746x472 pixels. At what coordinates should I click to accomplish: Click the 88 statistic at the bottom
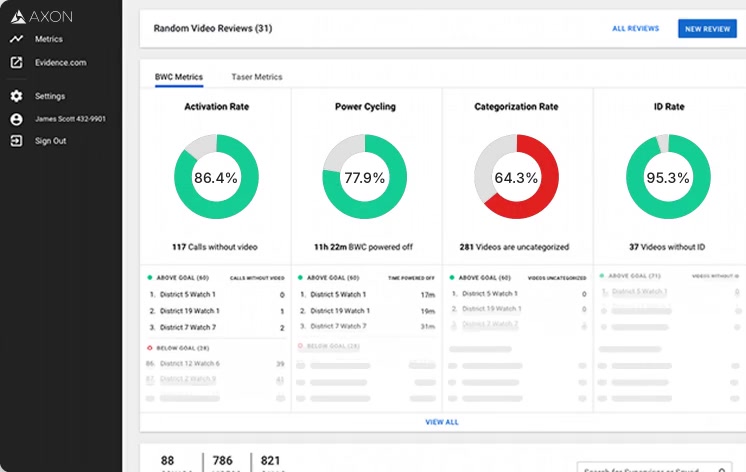pos(167,461)
